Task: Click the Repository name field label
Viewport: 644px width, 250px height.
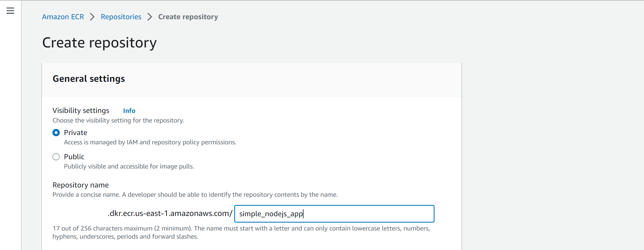Action: pos(80,185)
